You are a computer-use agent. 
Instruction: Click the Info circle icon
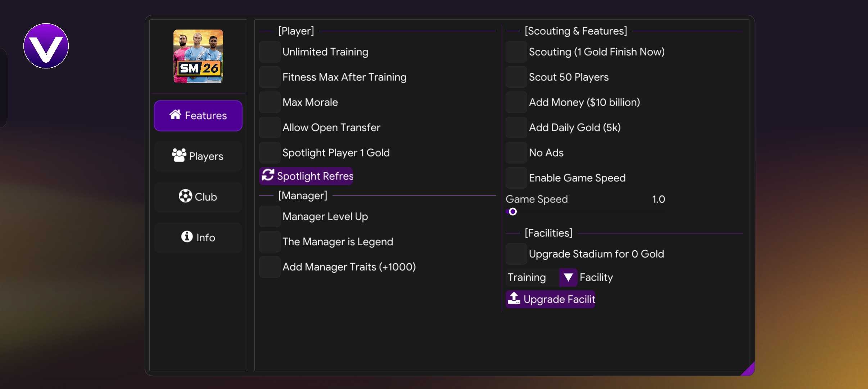(187, 237)
